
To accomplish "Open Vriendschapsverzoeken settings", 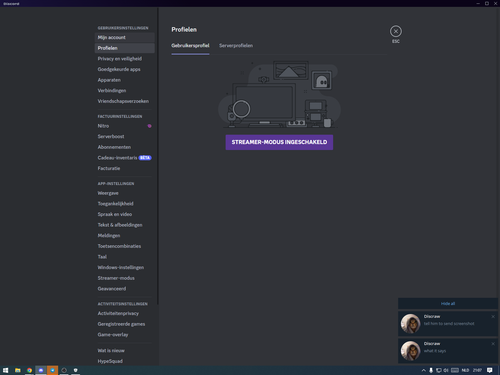I will (125, 101).
